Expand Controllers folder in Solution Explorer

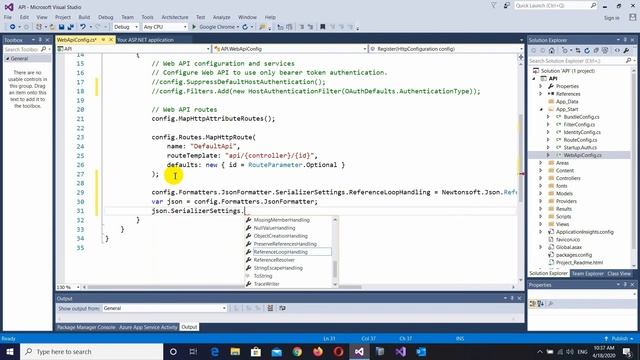point(541,178)
